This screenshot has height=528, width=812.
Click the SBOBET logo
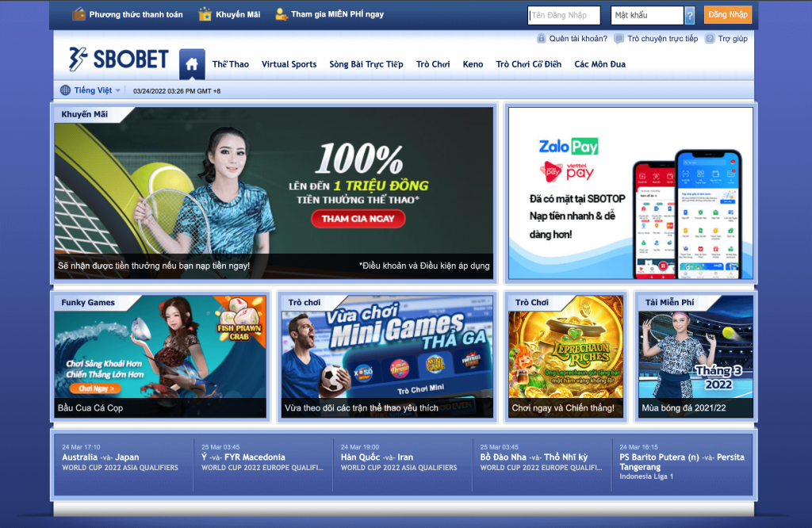(119, 59)
